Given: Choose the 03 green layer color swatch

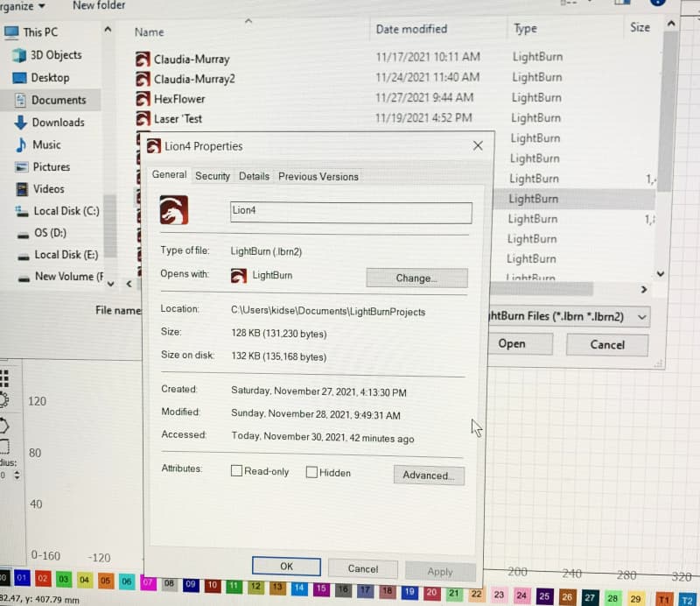Looking at the screenshot, I should click(x=63, y=579).
